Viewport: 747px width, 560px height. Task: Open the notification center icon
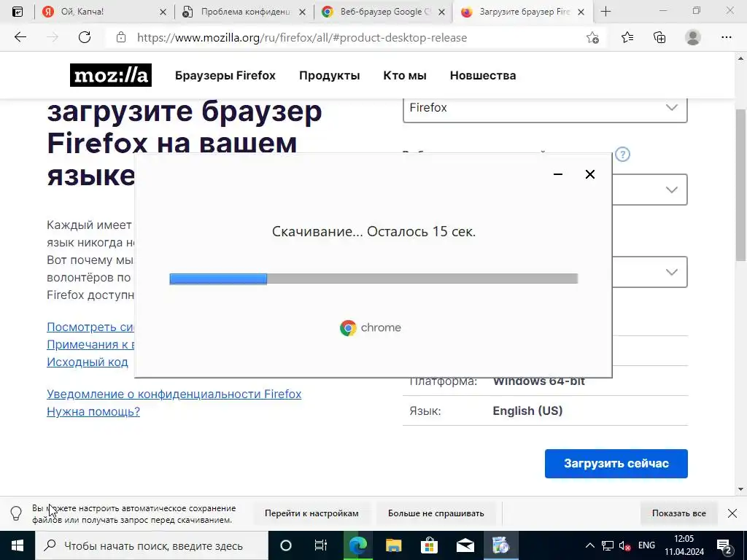click(724, 545)
